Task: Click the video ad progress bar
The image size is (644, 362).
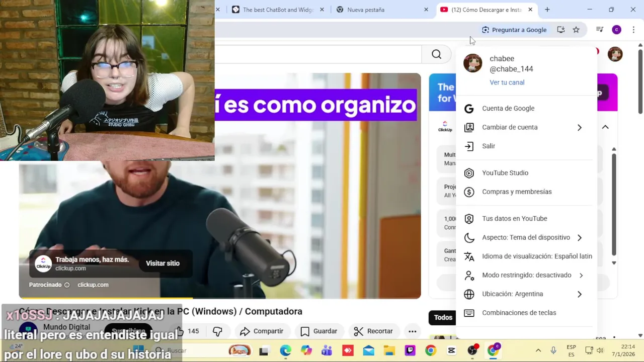Action: pyautogui.click(x=220, y=298)
